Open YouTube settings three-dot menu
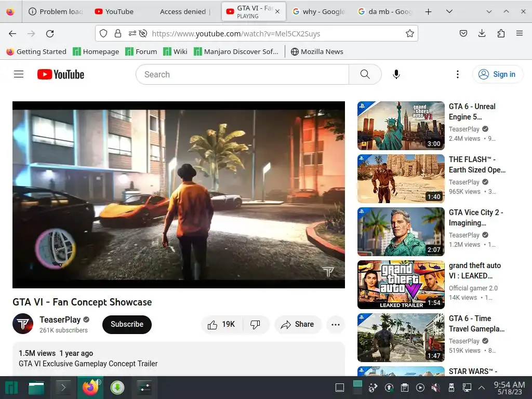This screenshot has width=532, height=399. [457, 74]
